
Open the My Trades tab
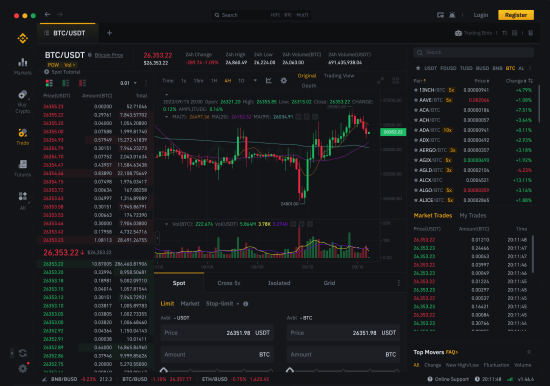(473, 215)
